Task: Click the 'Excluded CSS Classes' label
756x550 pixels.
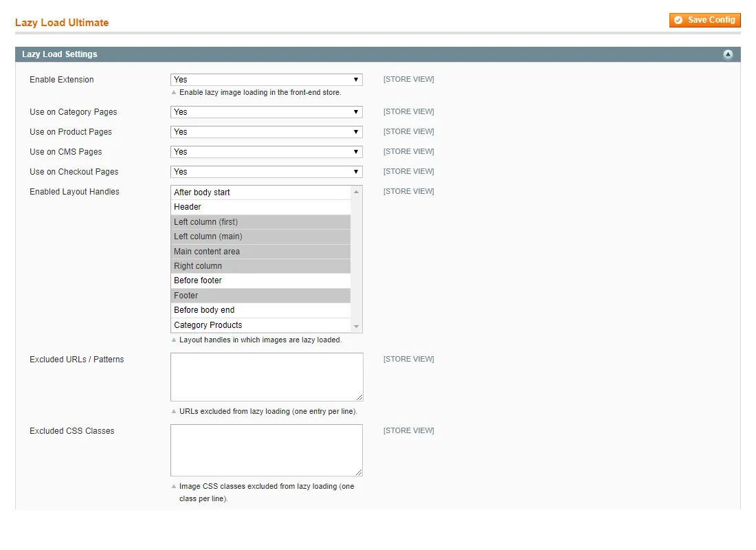Action: click(72, 431)
